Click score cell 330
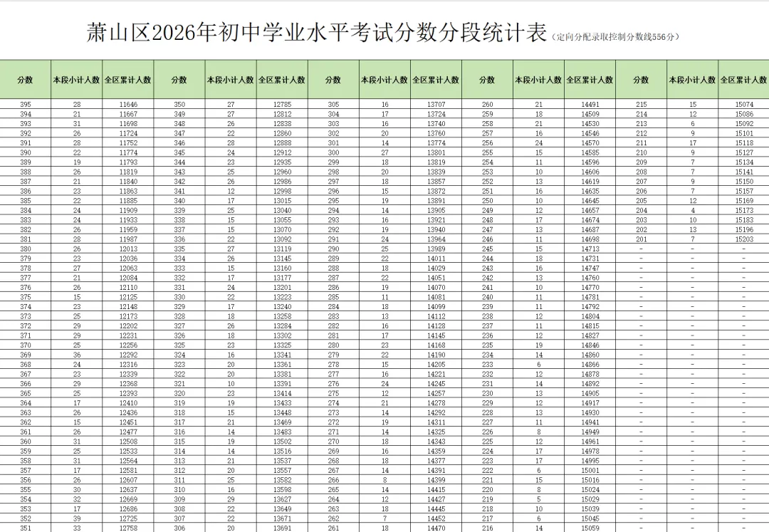Image resolution: width=769 pixels, height=532 pixels. [179, 297]
